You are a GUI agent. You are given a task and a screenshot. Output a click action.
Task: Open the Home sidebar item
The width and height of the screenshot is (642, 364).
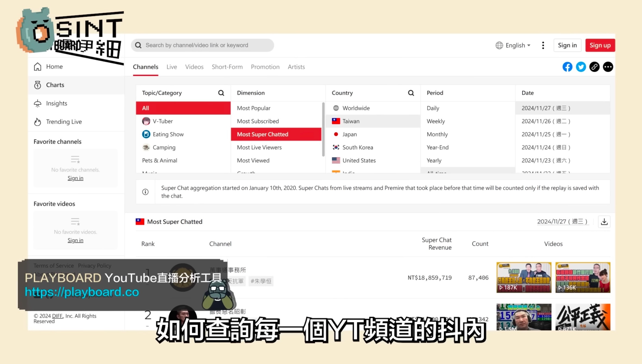(76, 67)
